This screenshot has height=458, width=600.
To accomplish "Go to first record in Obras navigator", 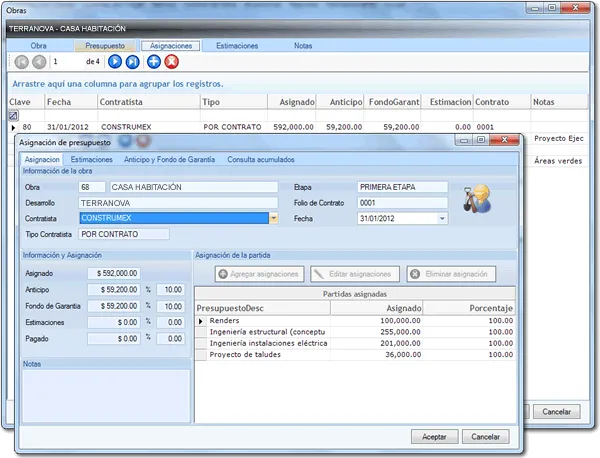I will (x=21, y=62).
